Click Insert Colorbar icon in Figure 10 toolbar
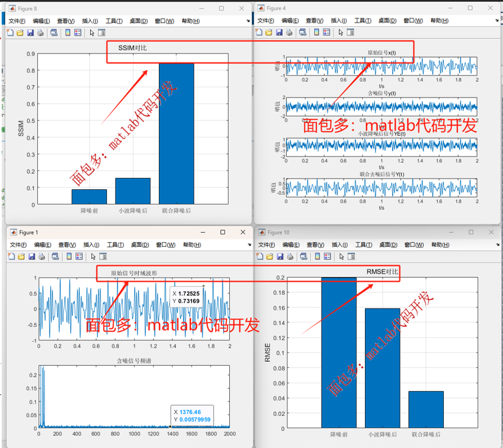This screenshot has width=503, height=448. click(x=317, y=256)
